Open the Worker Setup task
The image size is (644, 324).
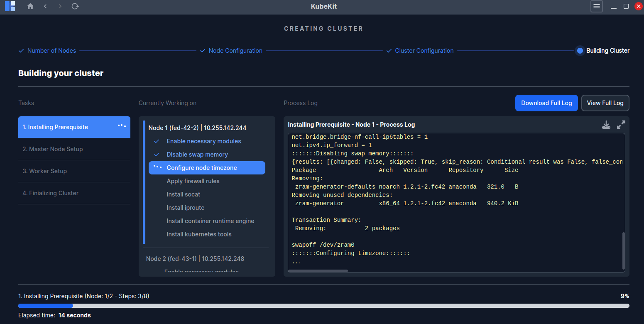click(x=74, y=171)
